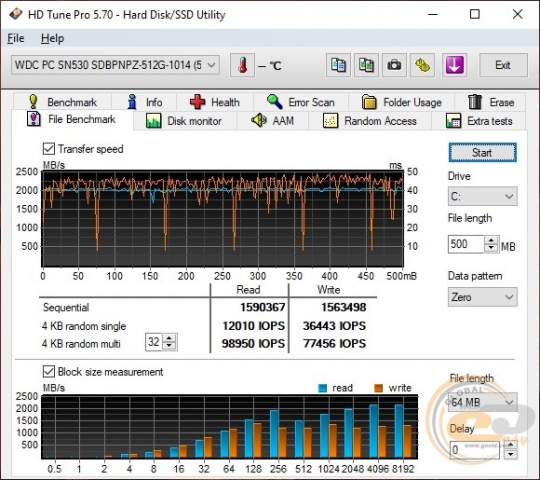Uncheck Block size measurement checkbox
Viewport: 540px width, 480px height.
pos(49,372)
